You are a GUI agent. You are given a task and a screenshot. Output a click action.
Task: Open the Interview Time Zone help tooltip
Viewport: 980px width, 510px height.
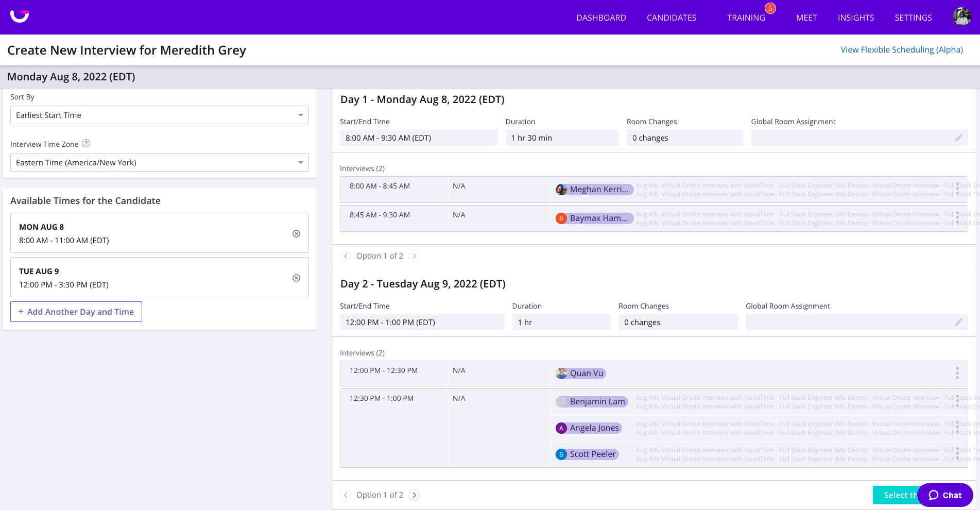85,144
